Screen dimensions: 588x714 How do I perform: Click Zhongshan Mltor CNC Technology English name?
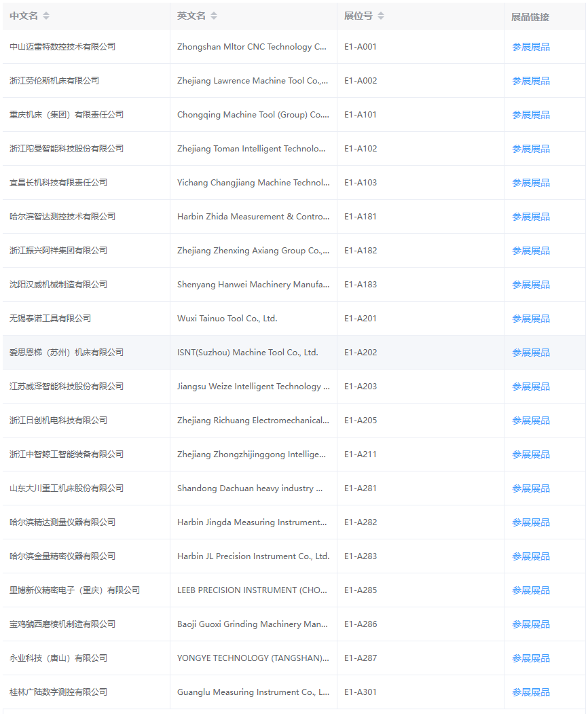point(252,46)
